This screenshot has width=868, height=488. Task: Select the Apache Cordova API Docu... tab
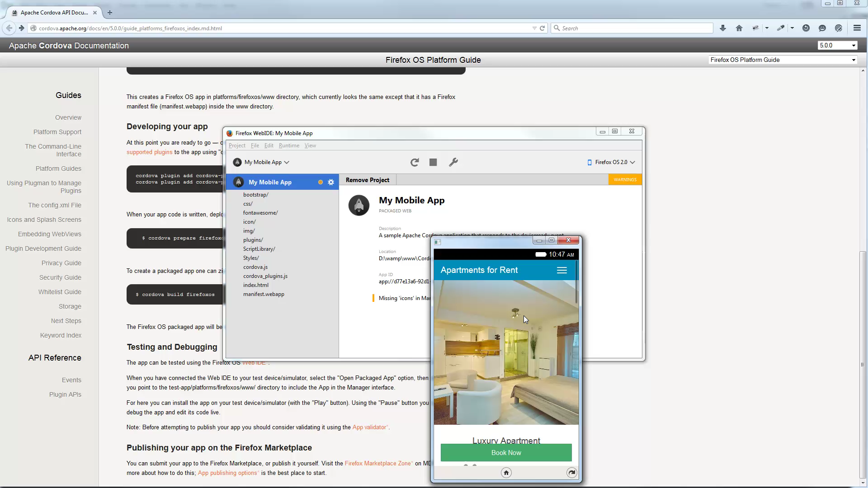click(x=54, y=13)
